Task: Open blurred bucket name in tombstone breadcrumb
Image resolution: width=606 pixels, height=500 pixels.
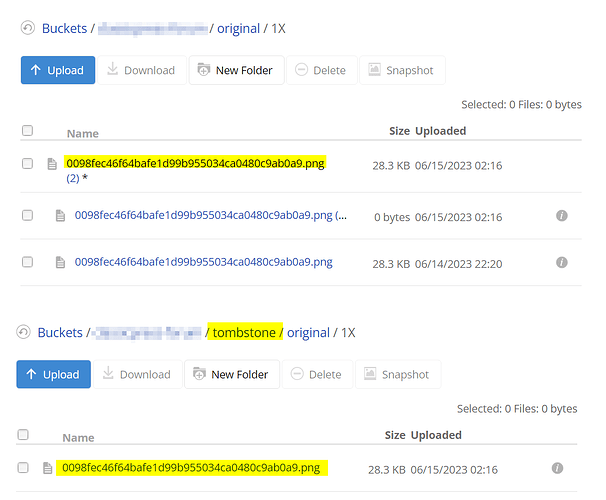Action: 147,333
